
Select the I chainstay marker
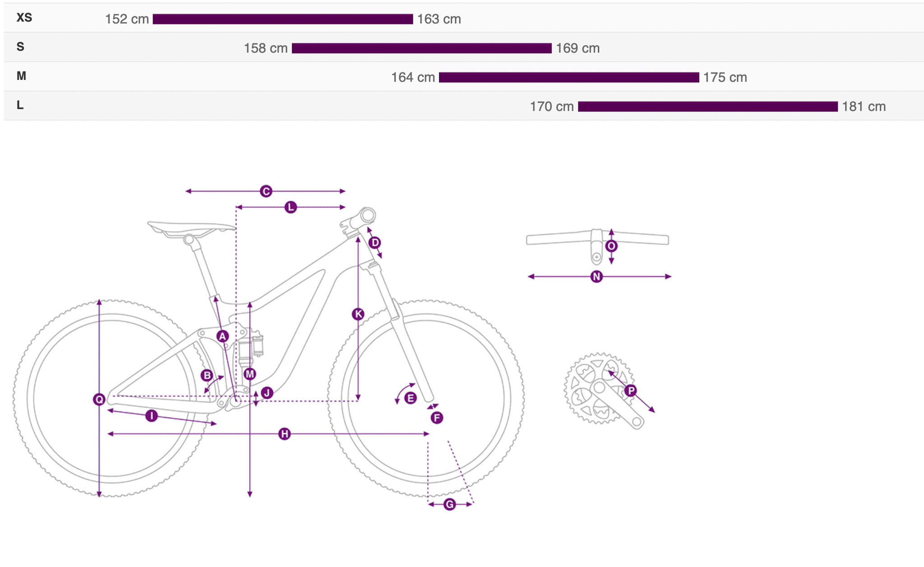[x=152, y=416]
